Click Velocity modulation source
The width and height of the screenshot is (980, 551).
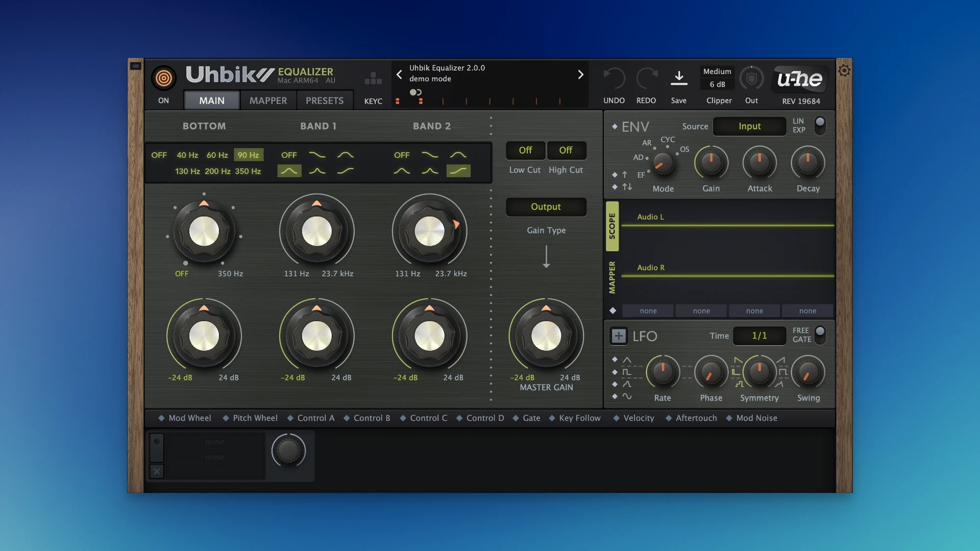click(633, 418)
